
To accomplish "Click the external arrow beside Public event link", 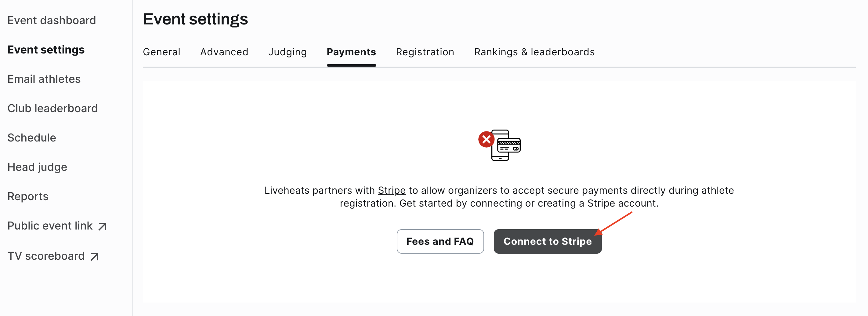I will click(103, 226).
